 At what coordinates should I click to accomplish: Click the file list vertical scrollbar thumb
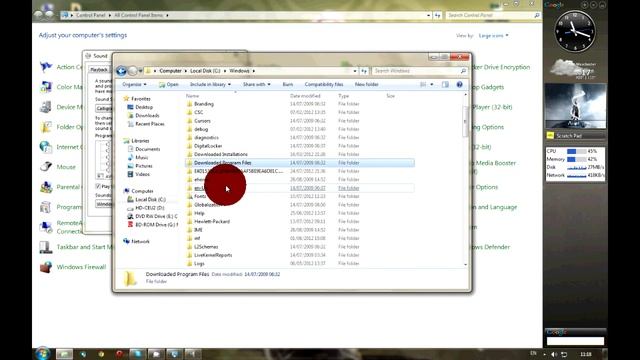point(465,121)
